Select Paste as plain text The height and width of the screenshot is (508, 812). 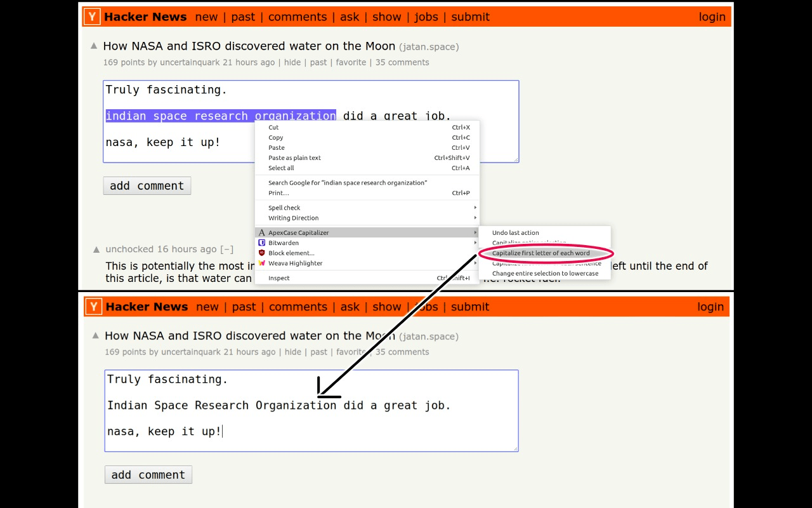(x=367, y=157)
